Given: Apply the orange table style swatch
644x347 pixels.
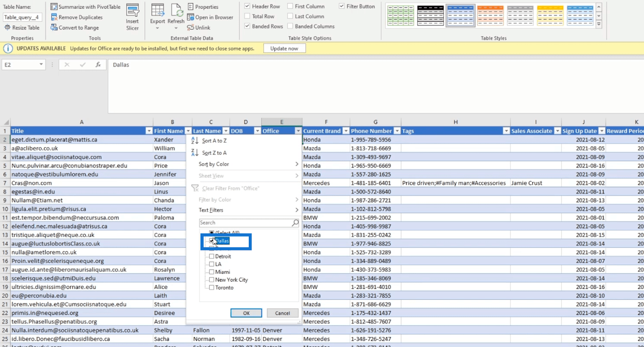Looking at the screenshot, I should click(490, 16).
